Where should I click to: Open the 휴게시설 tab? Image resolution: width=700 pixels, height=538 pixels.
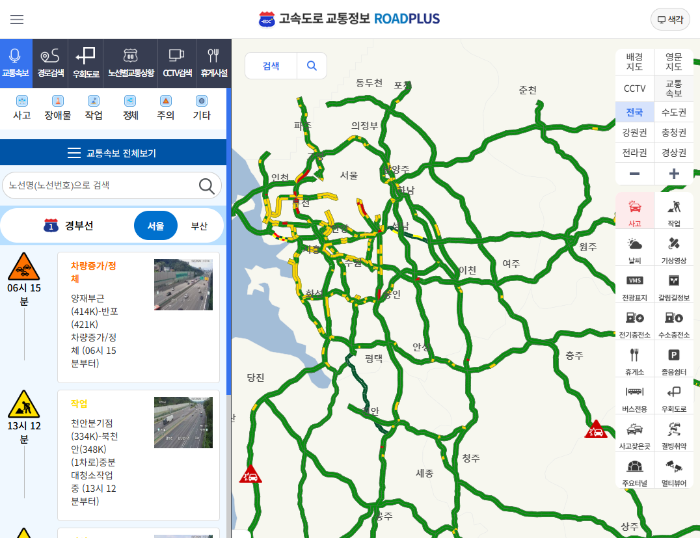[x=213, y=63]
